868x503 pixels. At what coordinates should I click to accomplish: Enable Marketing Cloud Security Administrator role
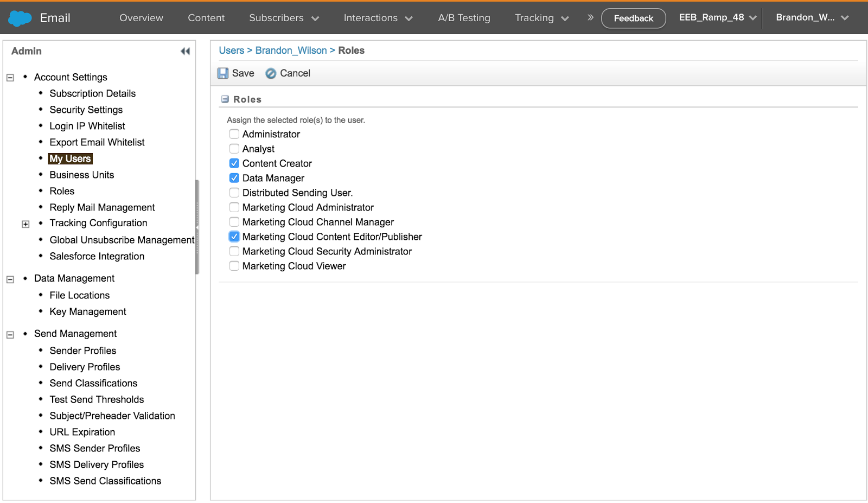point(234,251)
